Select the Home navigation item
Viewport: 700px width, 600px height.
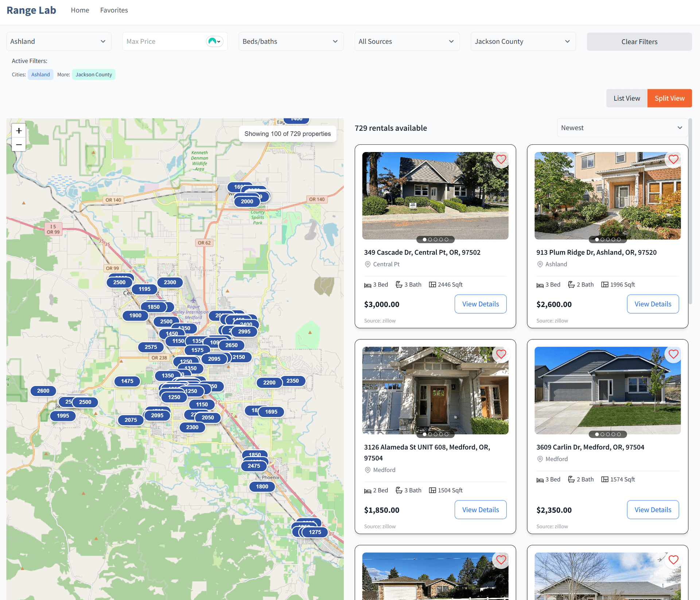point(80,10)
